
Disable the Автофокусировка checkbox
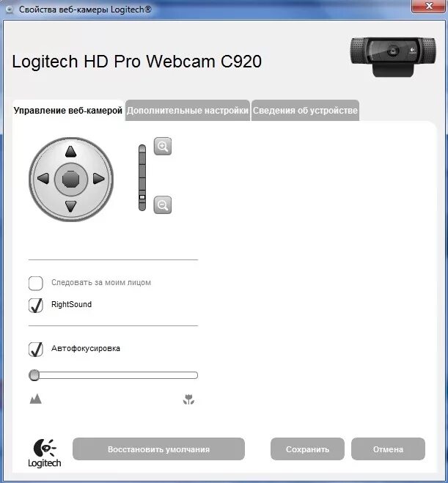[36, 350]
